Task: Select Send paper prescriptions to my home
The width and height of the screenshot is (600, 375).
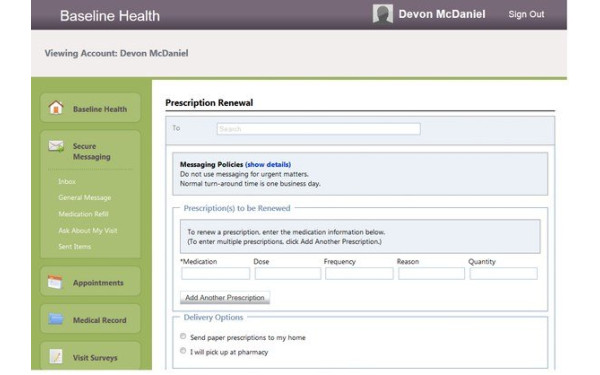Action: coord(183,336)
